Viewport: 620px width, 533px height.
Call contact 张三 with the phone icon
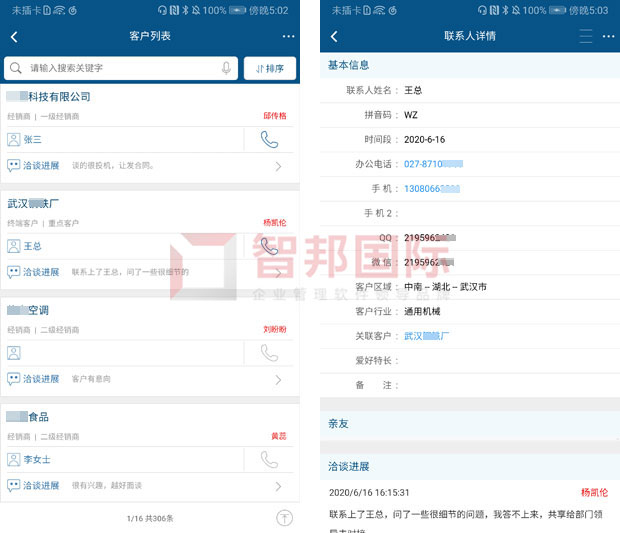pyautogui.click(x=269, y=140)
